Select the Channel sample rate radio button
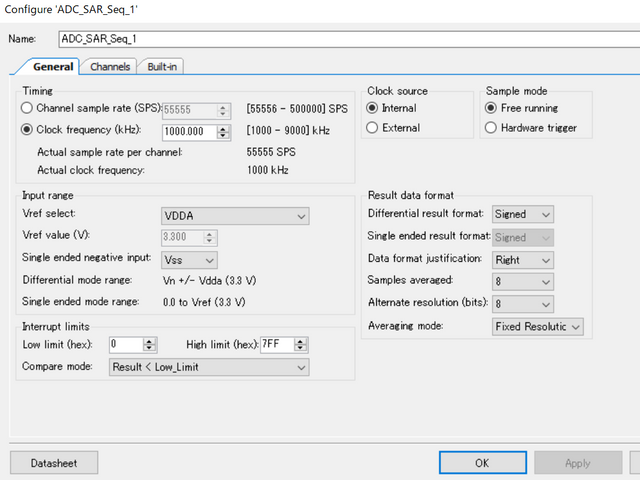This screenshot has height=480, width=640. coord(28,108)
